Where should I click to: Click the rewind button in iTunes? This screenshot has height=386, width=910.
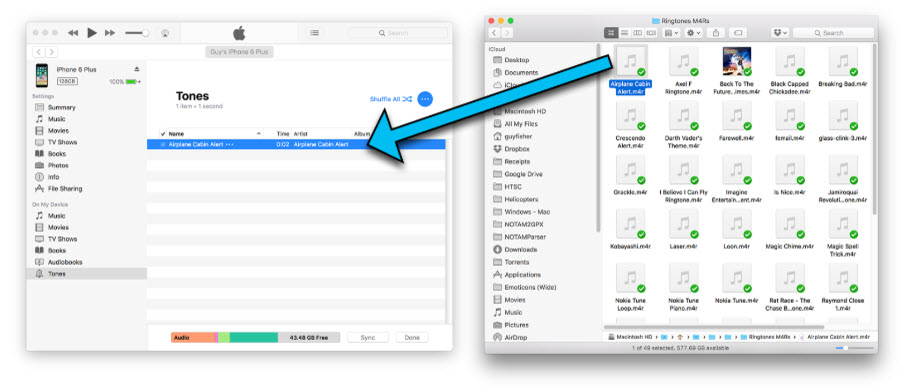tap(73, 33)
